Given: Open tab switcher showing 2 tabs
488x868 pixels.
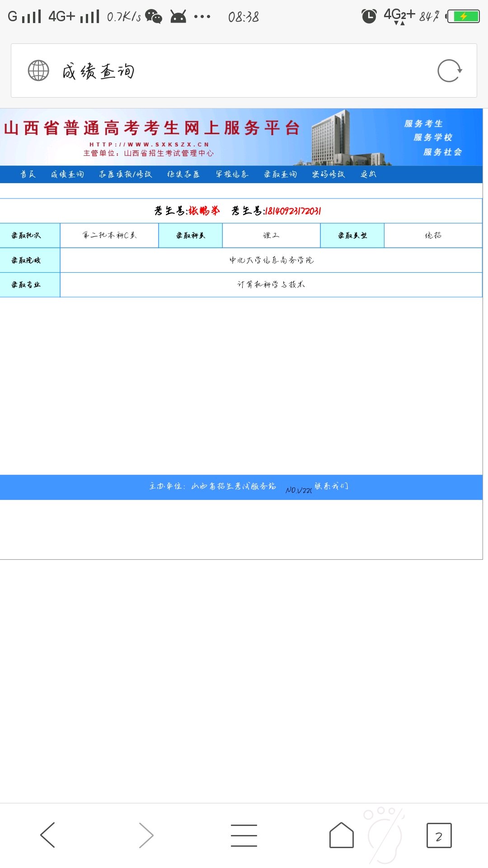Looking at the screenshot, I should point(439,835).
